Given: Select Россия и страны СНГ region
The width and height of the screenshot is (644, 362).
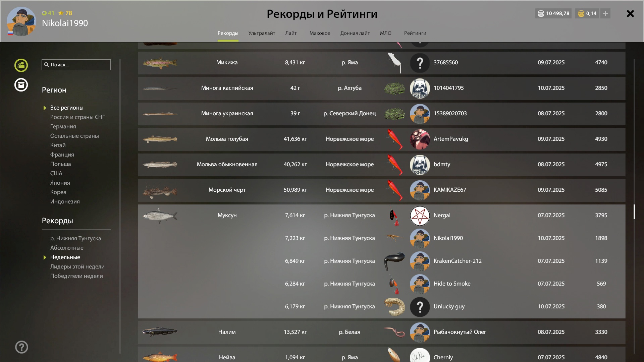Looking at the screenshot, I should click(77, 117).
